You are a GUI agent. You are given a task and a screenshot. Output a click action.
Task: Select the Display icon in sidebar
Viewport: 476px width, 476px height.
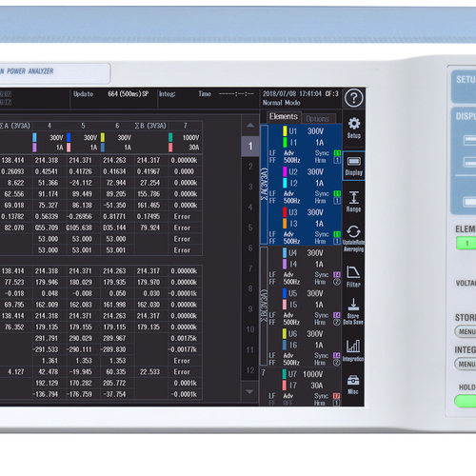(353, 166)
